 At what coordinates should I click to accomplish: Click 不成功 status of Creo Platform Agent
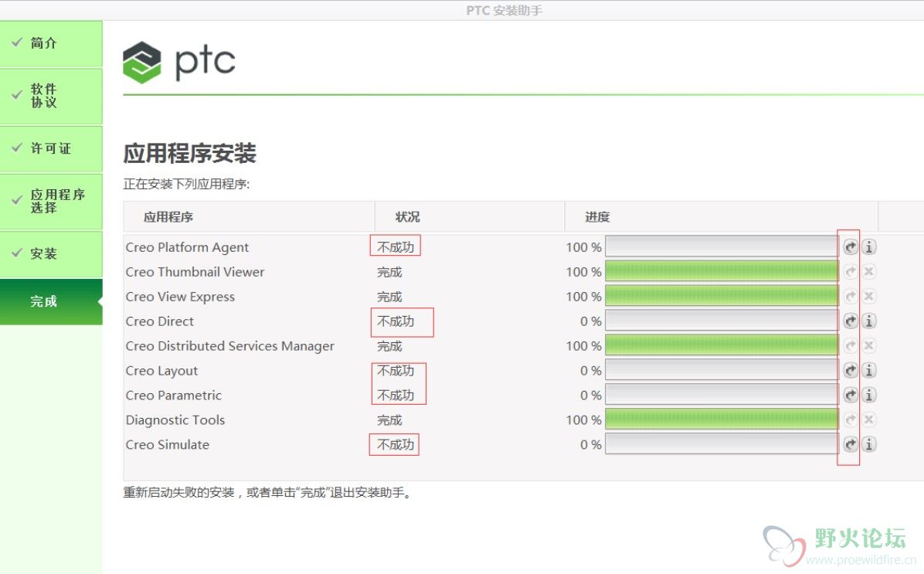pos(396,247)
